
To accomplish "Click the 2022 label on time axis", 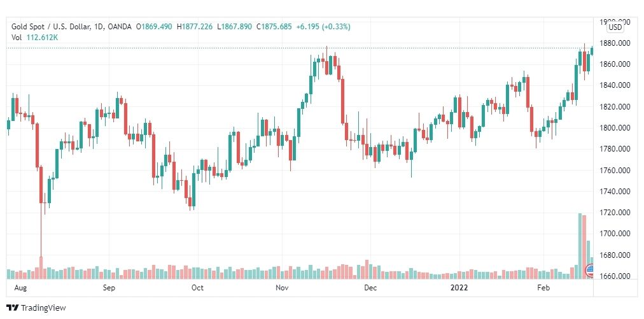I will 459,288.
